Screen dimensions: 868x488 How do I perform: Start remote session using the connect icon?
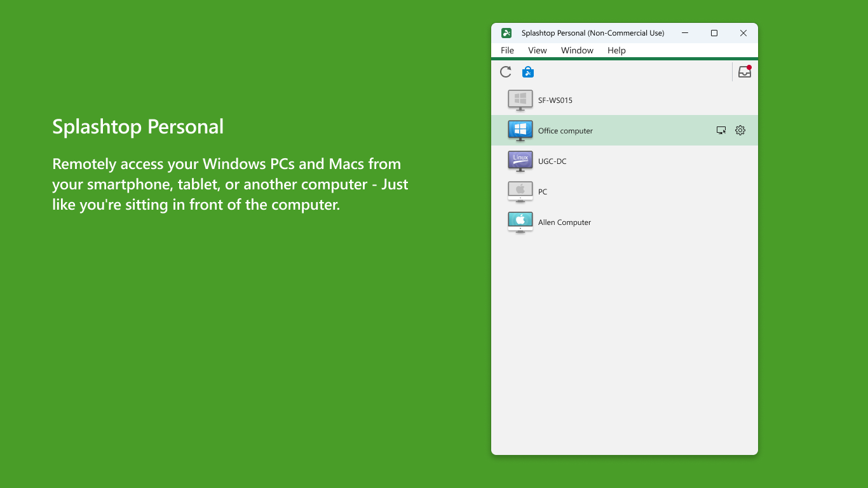point(721,130)
